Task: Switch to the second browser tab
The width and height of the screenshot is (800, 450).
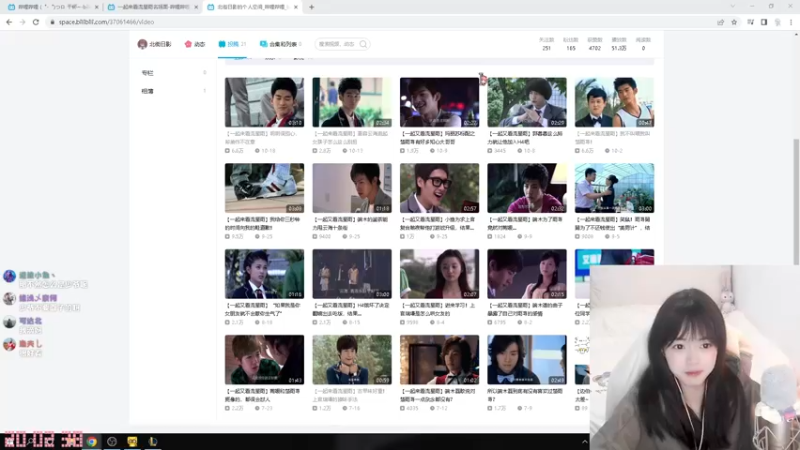Action: click(153, 7)
